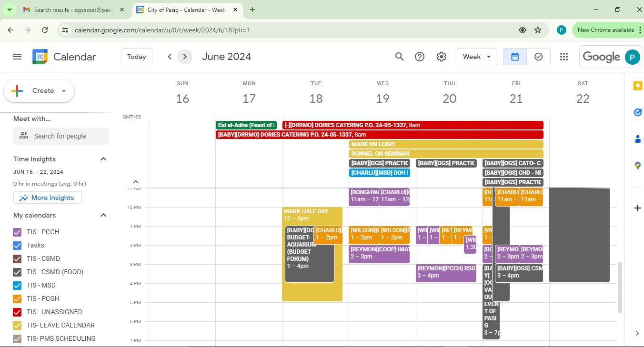The width and height of the screenshot is (644, 347).
Task: Open the Settings gear menu
Action: click(442, 57)
